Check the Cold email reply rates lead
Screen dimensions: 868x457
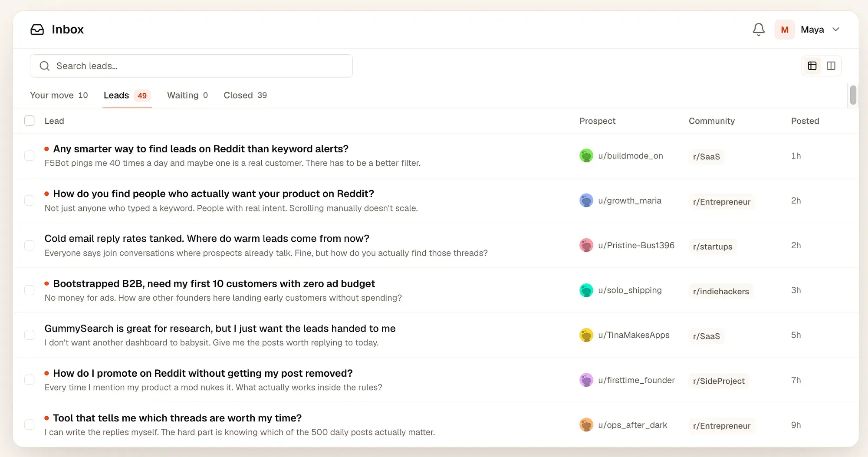click(30, 245)
